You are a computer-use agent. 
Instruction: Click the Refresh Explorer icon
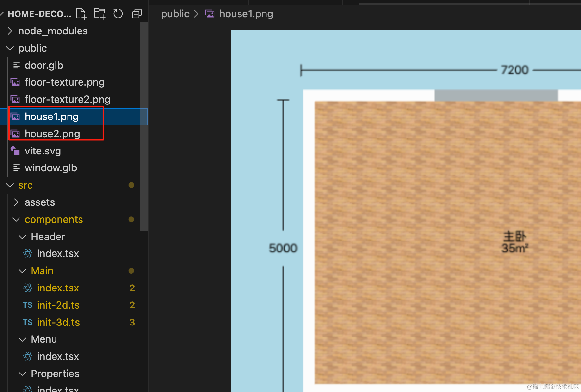(118, 14)
